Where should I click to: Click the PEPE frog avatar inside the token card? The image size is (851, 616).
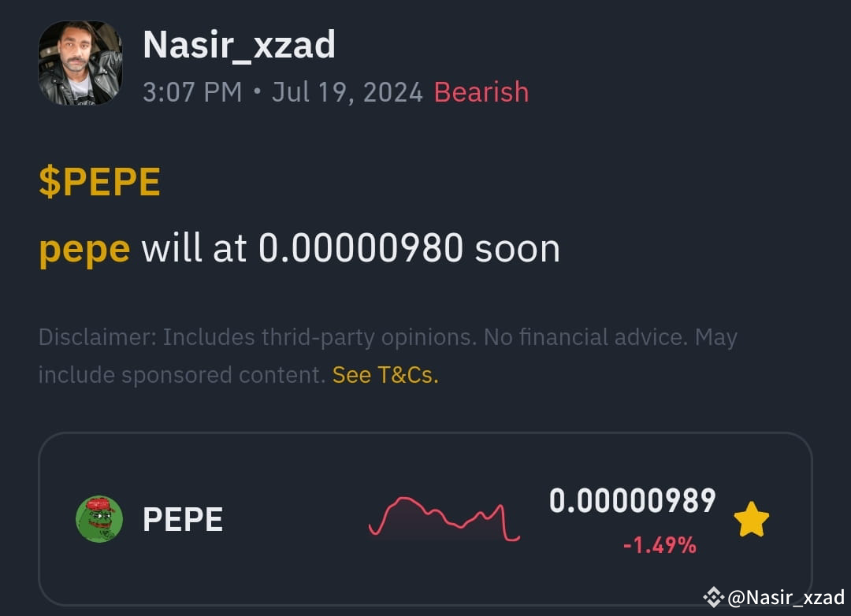coord(99,518)
